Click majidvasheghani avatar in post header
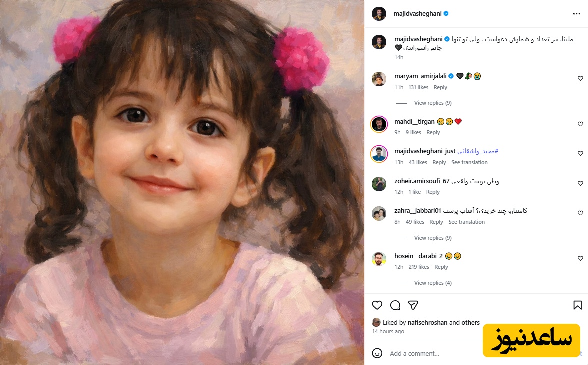This screenshot has width=588, height=365. click(x=379, y=14)
